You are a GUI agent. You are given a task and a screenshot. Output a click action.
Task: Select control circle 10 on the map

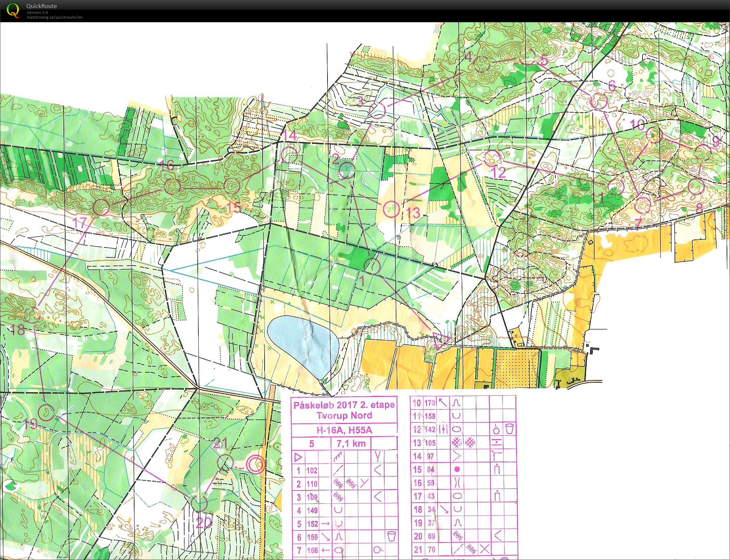coord(655,135)
